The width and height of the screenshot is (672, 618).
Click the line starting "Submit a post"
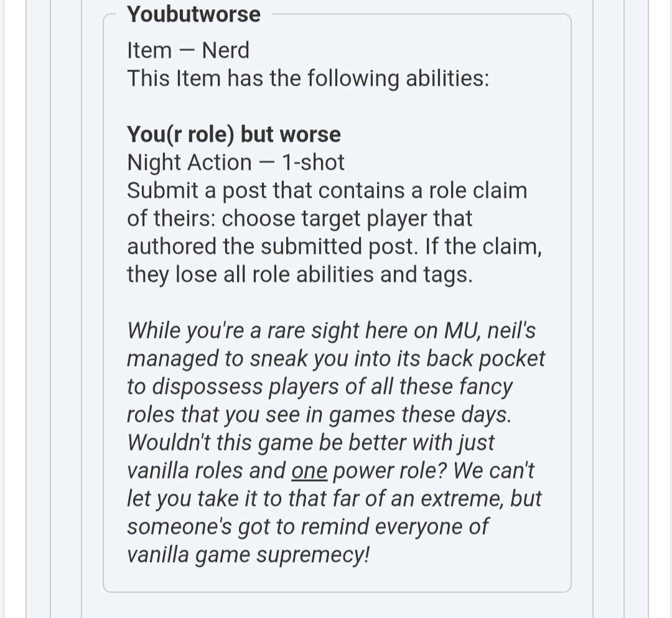pos(327,190)
